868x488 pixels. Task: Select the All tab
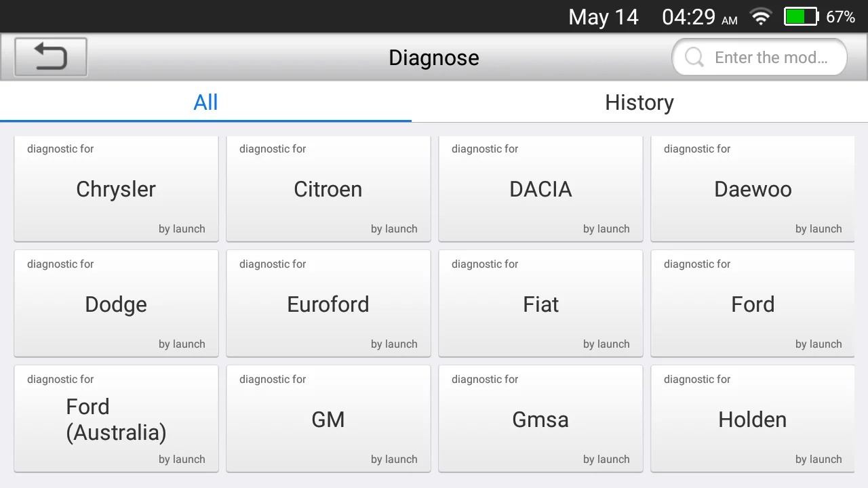pos(205,102)
